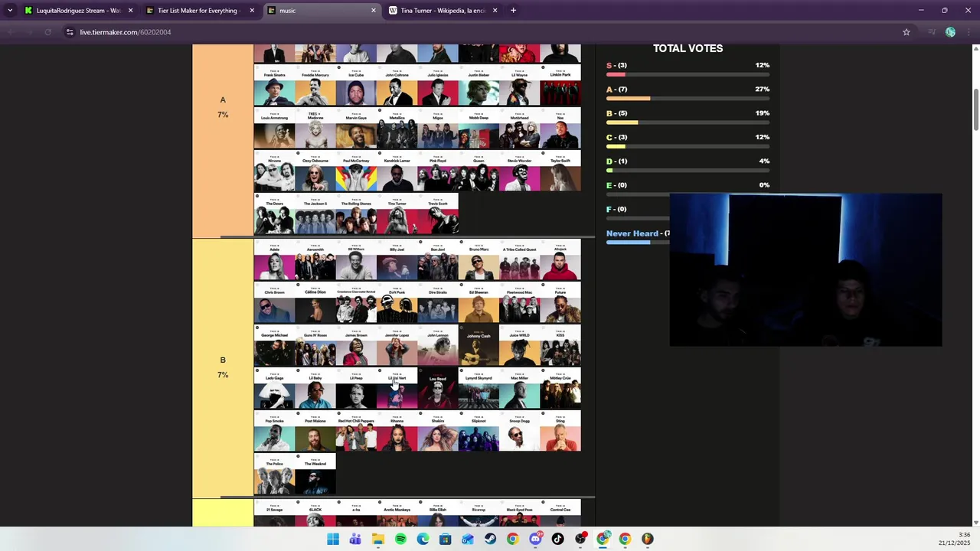Open the media control icon beside the bookmark star

click(931, 32)
